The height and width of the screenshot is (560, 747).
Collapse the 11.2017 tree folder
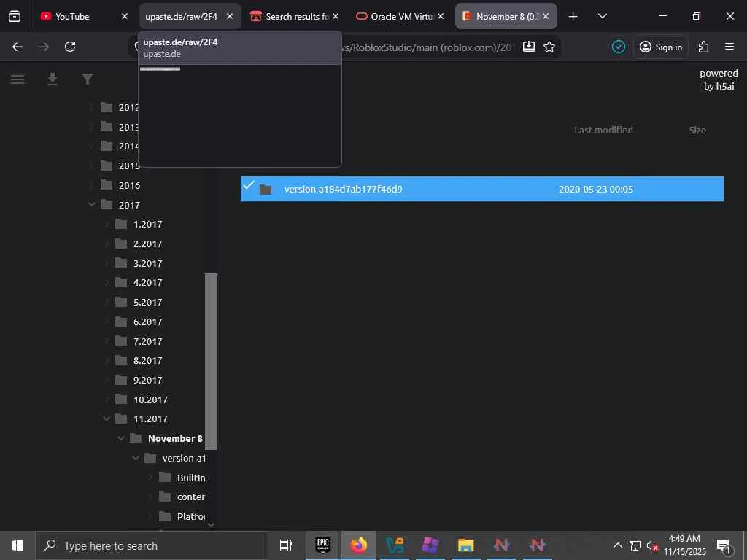coord(107,419)
